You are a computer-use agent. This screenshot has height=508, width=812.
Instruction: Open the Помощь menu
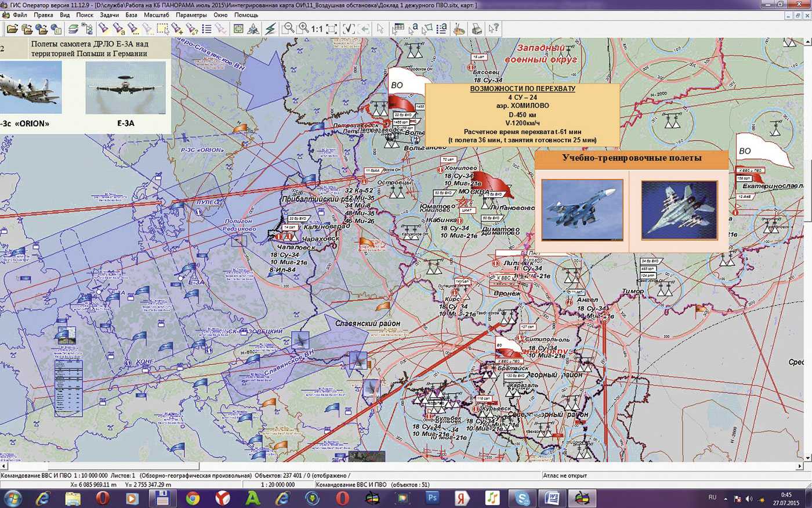point(246,15)
